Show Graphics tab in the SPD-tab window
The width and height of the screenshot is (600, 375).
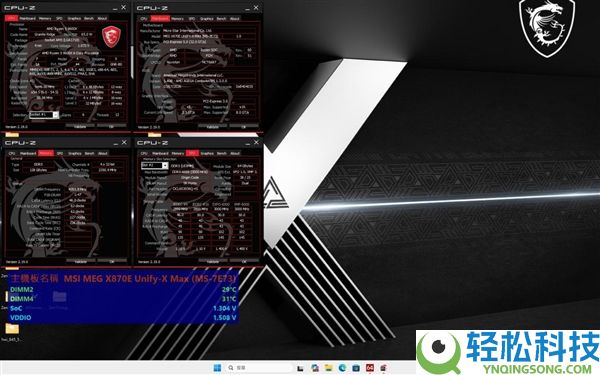(x=207, y=153)
